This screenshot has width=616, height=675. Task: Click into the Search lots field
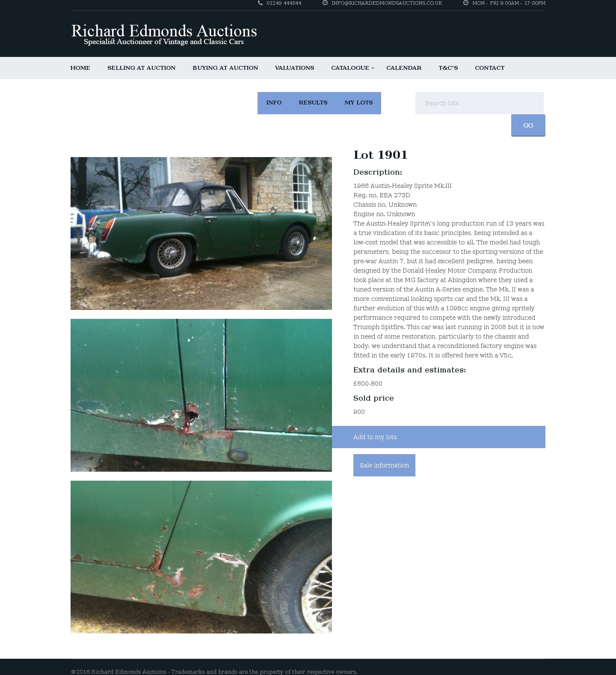479,103
